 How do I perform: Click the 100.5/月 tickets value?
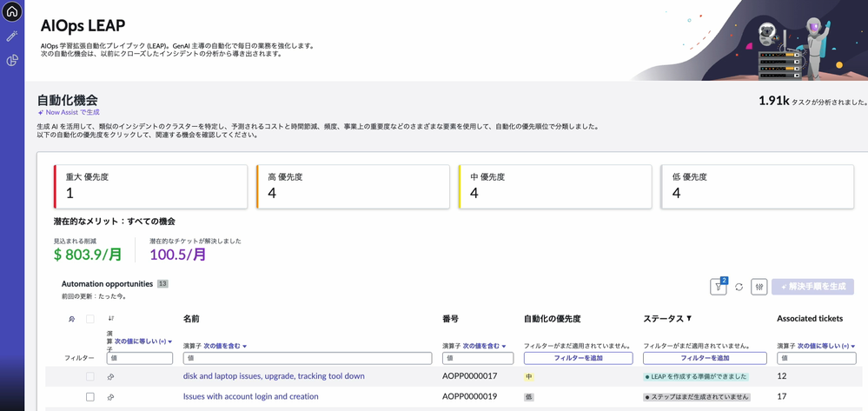[178, 255]
